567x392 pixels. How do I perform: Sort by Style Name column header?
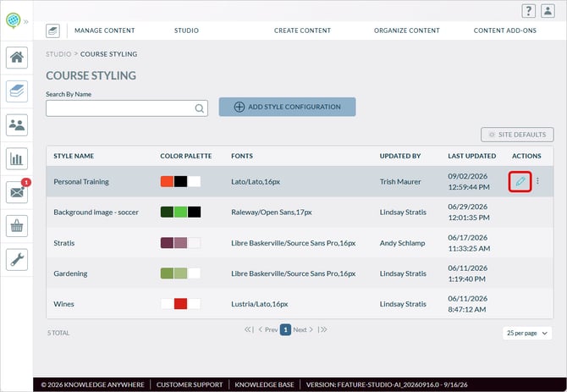pos(74,156)
